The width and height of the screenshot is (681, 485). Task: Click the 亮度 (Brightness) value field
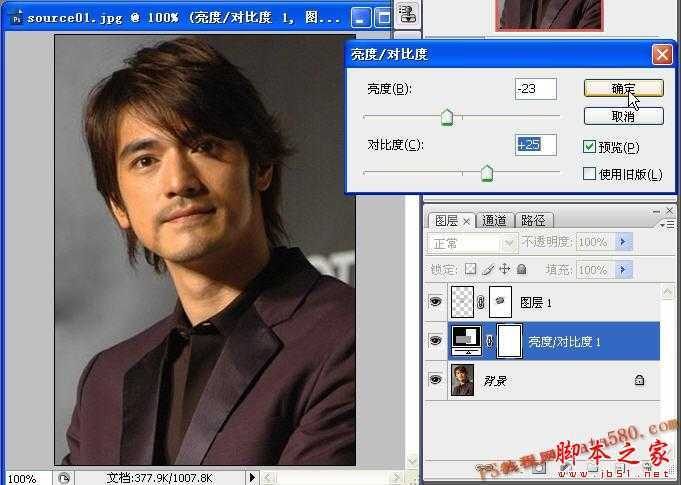[x=536, y=89]
